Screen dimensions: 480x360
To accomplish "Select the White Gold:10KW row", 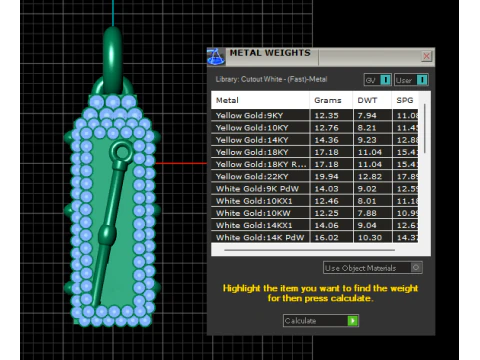I will point(315,213).
